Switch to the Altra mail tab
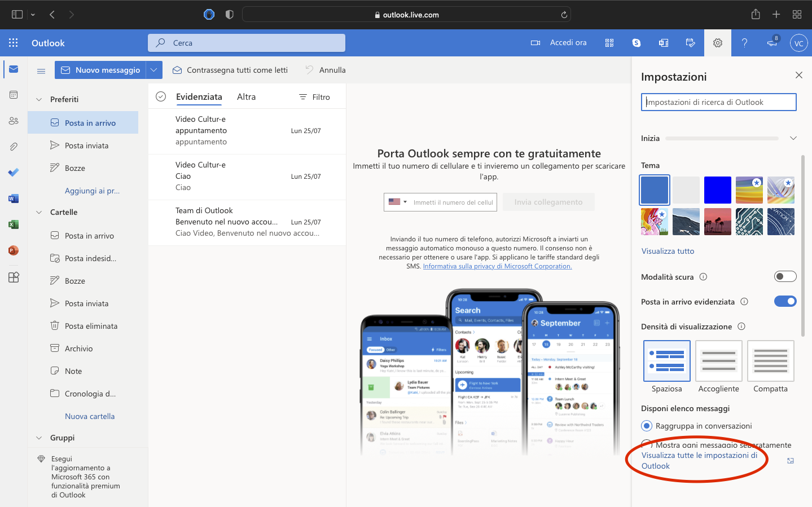The width and height of the screenshot is (812, 507). tap(246, 96)
